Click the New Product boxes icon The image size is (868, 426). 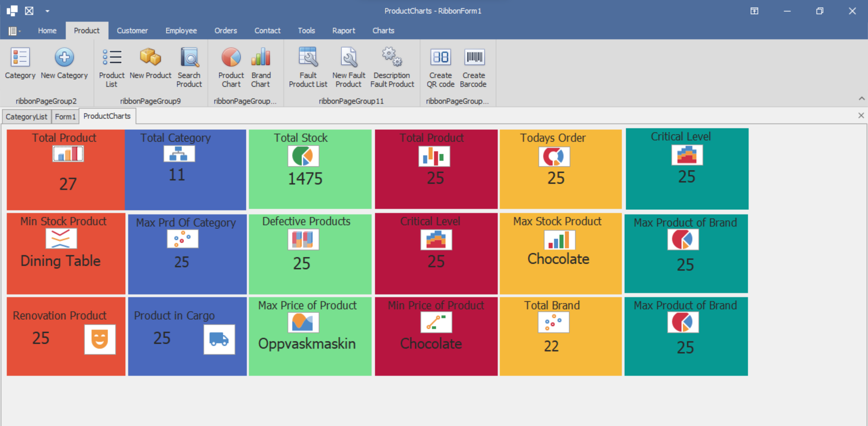click(150, 58)
